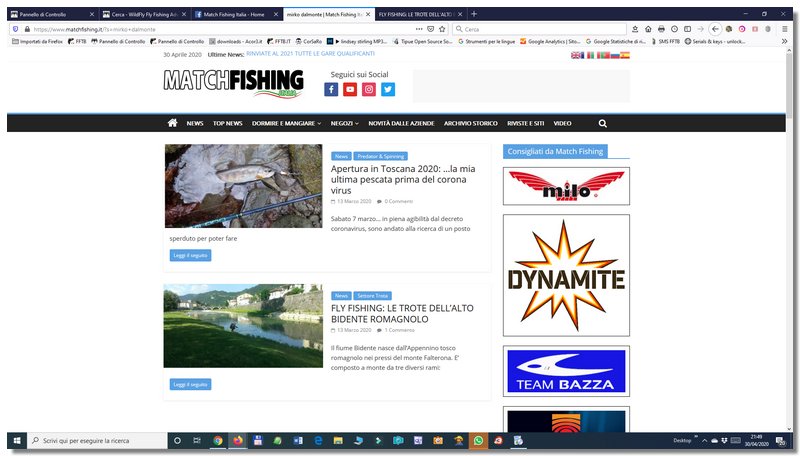The height and width of the screenshot is (456, 800).
Task: Open Microsoft Edge from the taskbar
Action: coord(318,440)
